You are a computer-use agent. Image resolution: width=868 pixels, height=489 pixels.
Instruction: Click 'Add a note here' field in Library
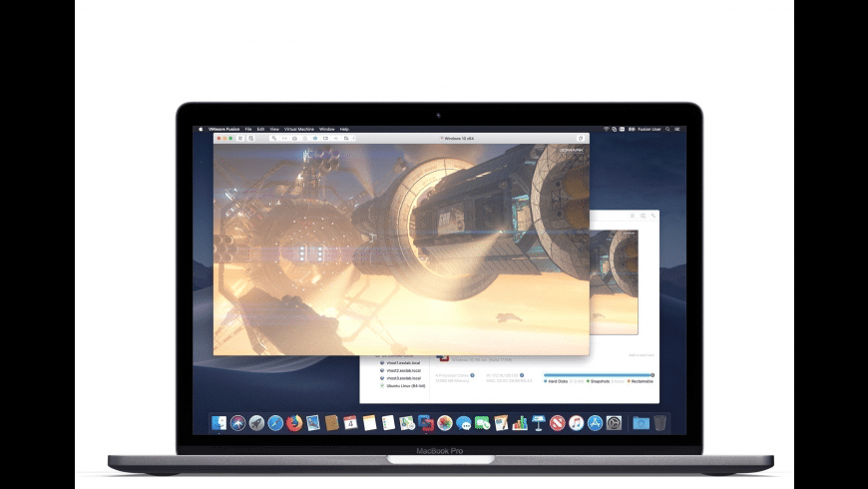642,355
